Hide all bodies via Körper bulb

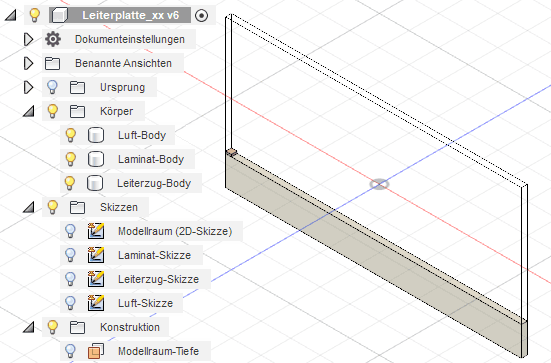[x=52, y=111]
